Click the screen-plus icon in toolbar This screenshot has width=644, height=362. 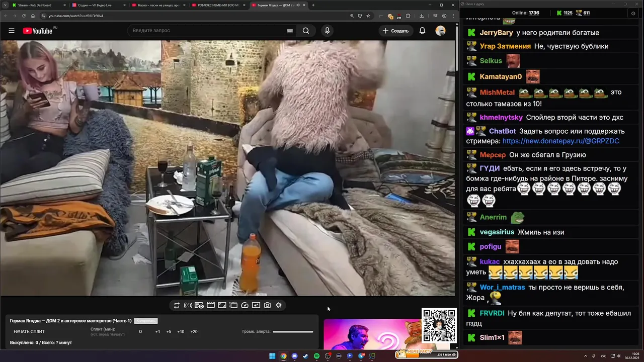pyautogui.click(x=256, y=305)
